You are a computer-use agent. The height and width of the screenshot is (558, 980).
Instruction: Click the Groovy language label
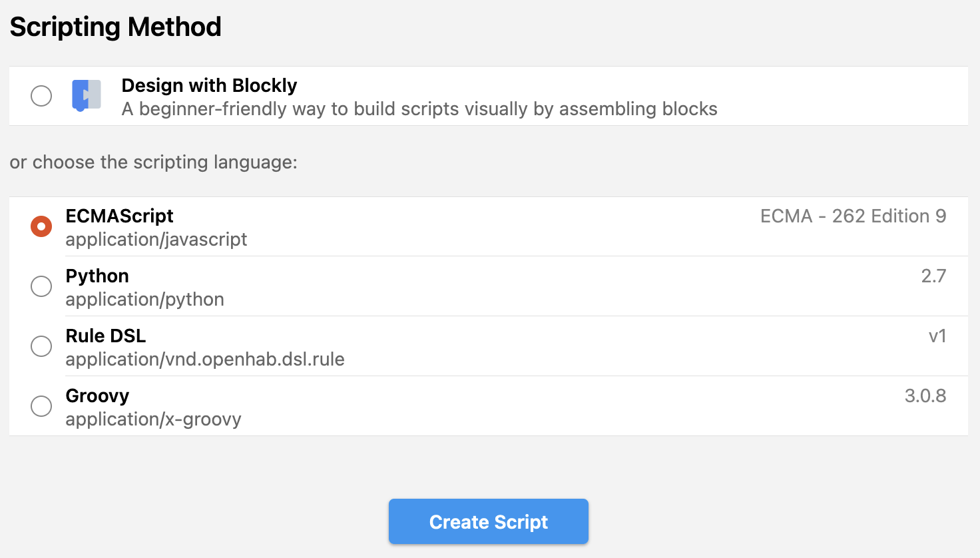(97, 396)
